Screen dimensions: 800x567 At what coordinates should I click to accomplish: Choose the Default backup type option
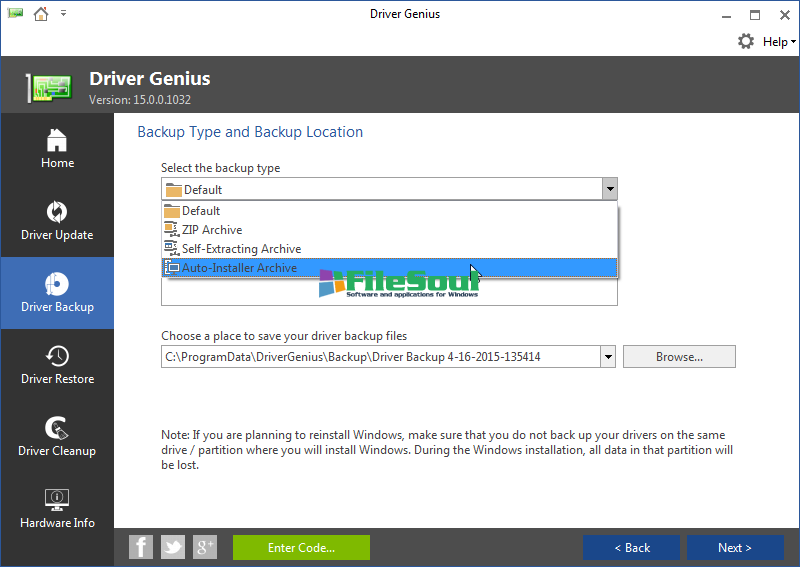pos(201,211)
